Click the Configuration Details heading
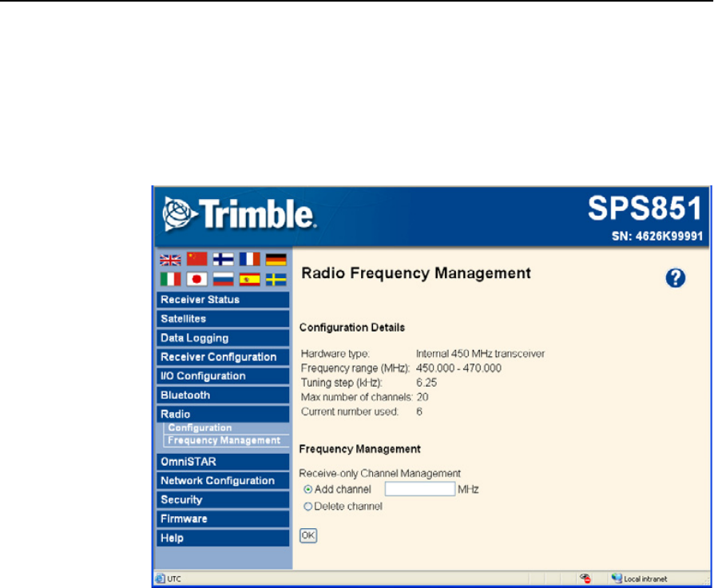The height and width of the screenshot is (588, 714). point(352,328)
